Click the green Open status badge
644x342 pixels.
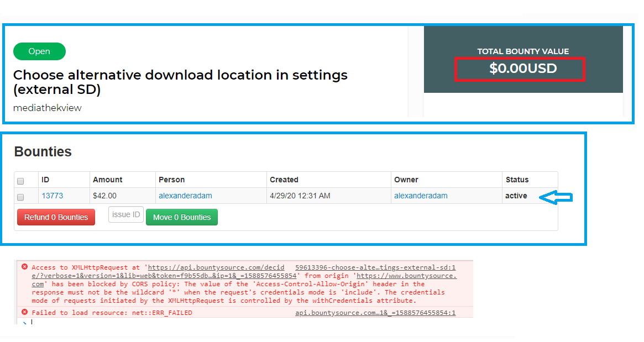(39, 51)
